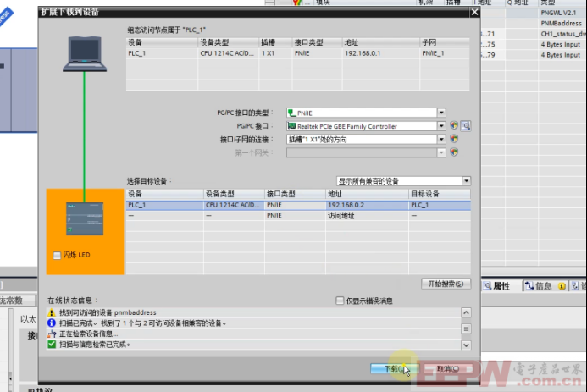Viewport: 587px width, 392px height.
Task: Click the warning icon for pnmbaddress message
Action: [52, 312]
